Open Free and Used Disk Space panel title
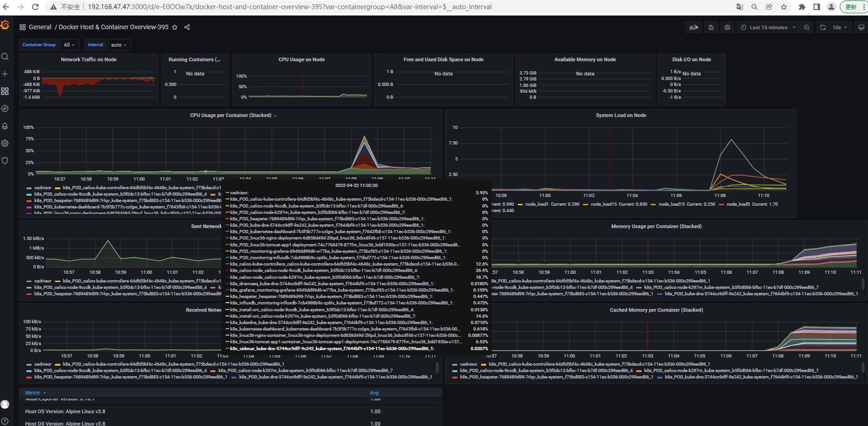The width and height of the screenshot is (868, 426). point(443,60)
